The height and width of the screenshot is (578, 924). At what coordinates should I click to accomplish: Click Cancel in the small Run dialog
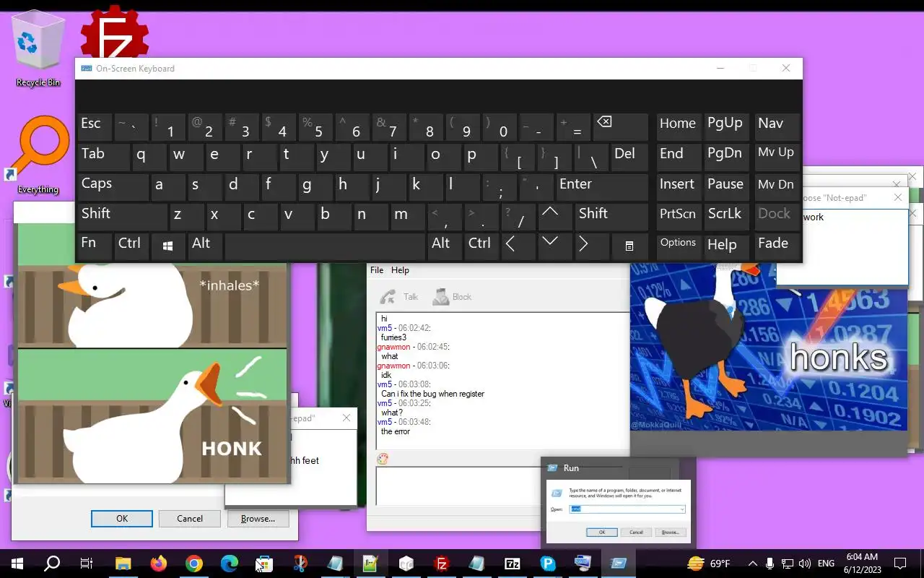[x=636, y=532]
